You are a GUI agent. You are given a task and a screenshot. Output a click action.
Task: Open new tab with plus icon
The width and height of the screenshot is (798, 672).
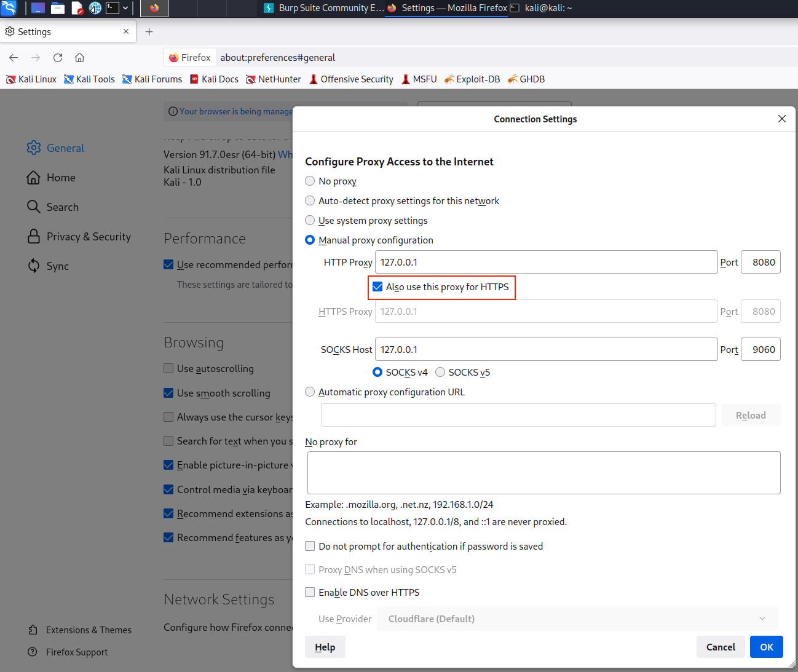click(x=149, y=32)
